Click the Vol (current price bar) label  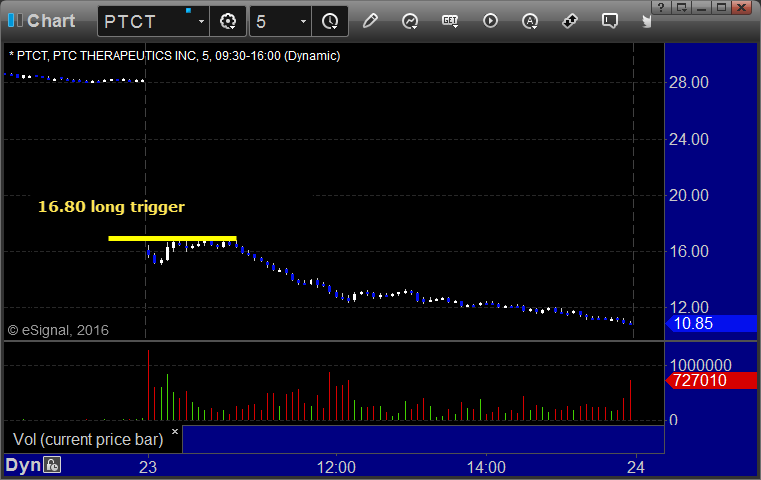[88, 439]
